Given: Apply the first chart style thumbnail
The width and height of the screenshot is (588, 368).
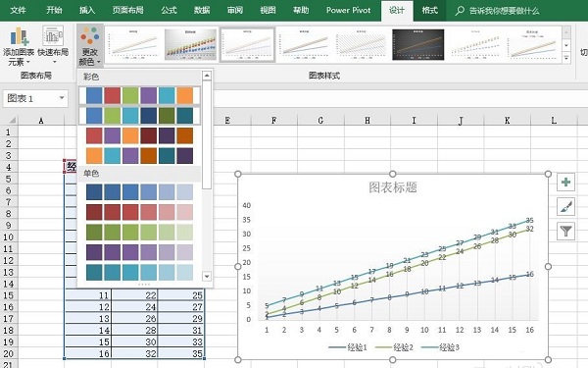Looking at the screenshot, I should [133, 44].
